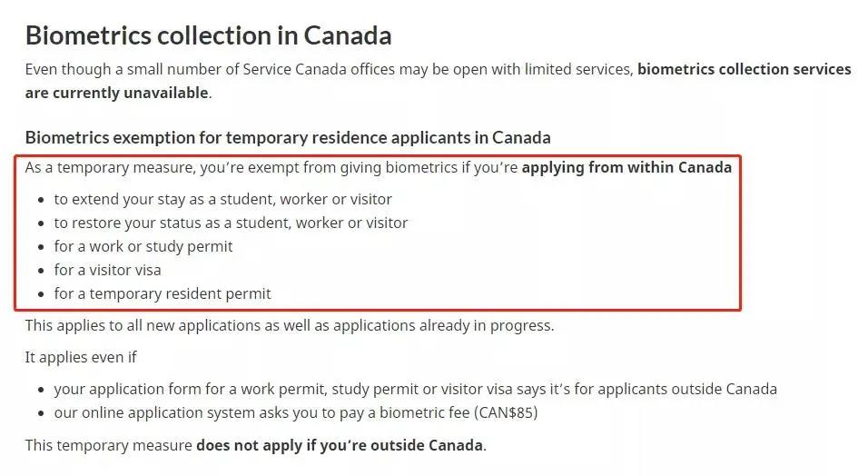Click bullet 'for a temporary resident permit'
The height and width of the screenshot is (476, 868).
tap(163, 293)
